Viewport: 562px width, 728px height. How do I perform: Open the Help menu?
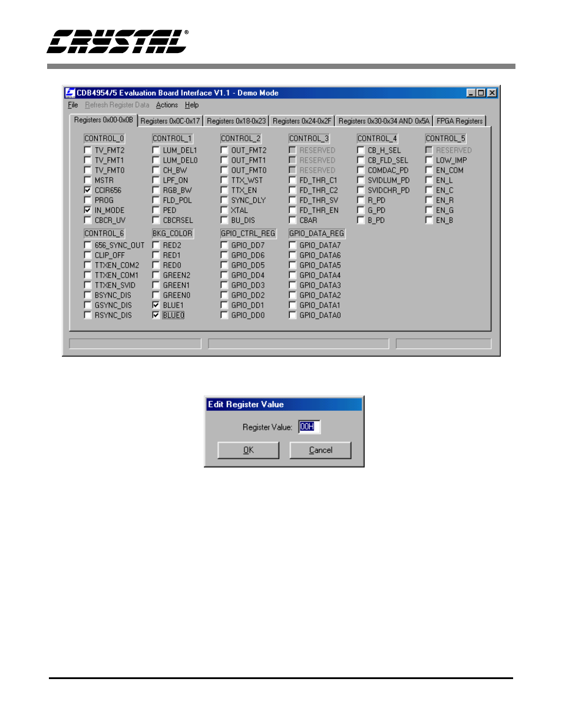pos(191,105)
